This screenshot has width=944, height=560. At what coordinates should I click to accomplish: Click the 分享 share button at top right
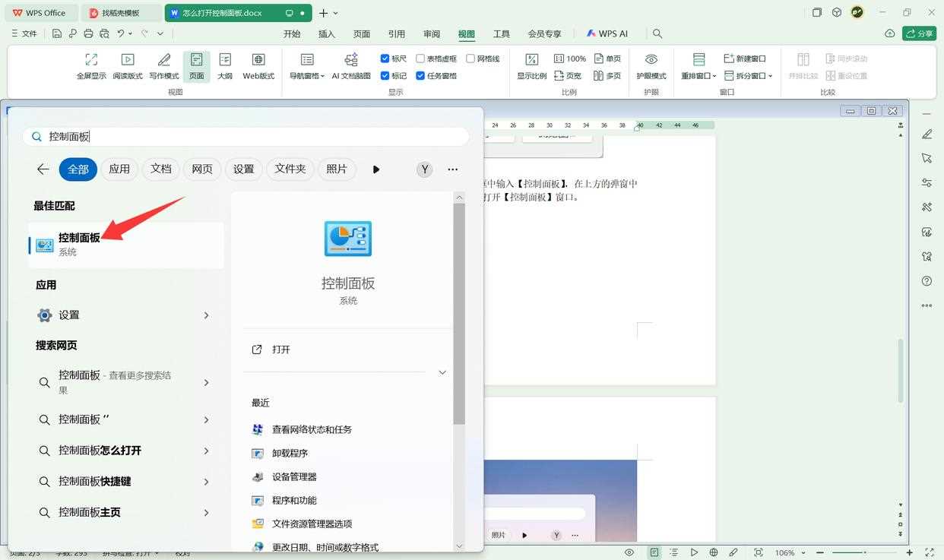point(920,33)
